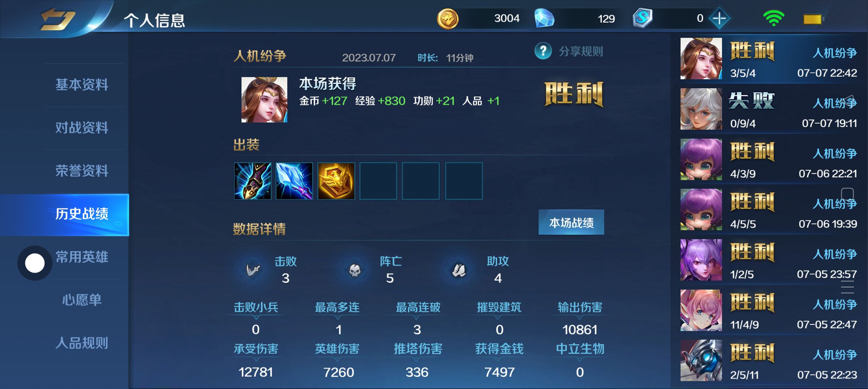Image resolution: width=868 pixels, height=389 pixels.
Task: Tap the floating white assistive circle
Action: pyautogui.click(x=35, y=263)
